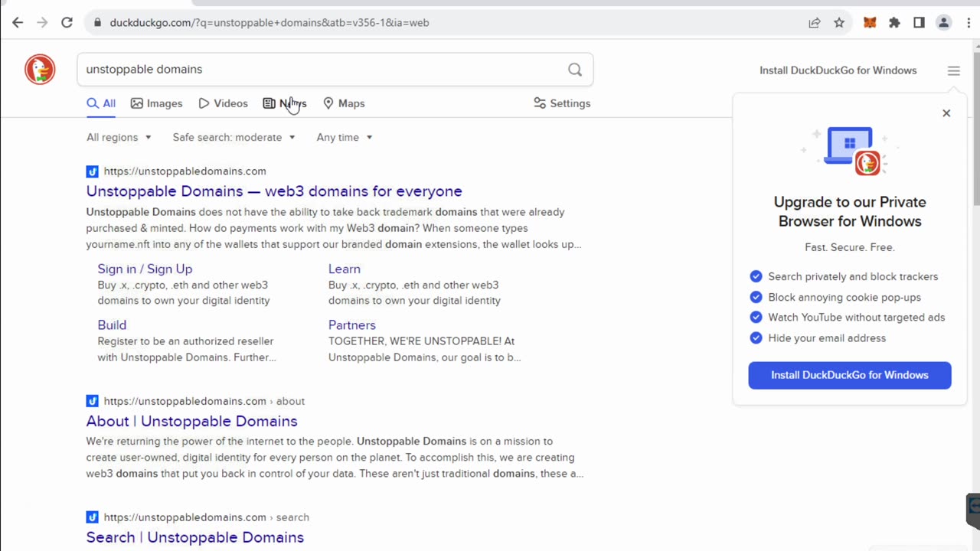Open the Chrome profile avatar
Screen dimensions: 980x551
[x=943, y=23]
